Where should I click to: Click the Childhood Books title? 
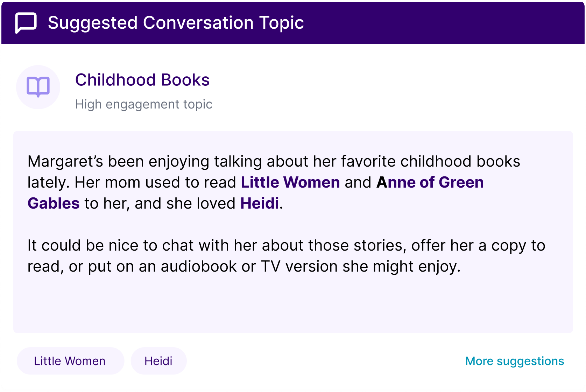point(142,80)
